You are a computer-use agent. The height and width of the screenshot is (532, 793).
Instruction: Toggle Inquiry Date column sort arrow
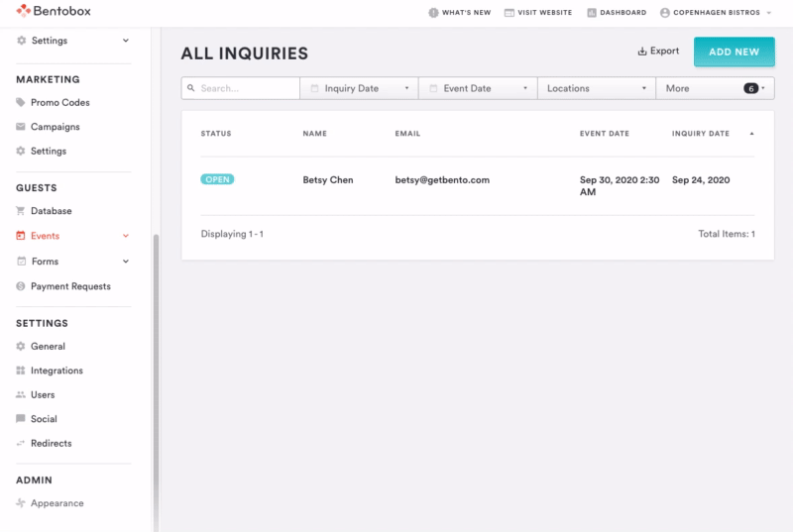coord(751,134)
